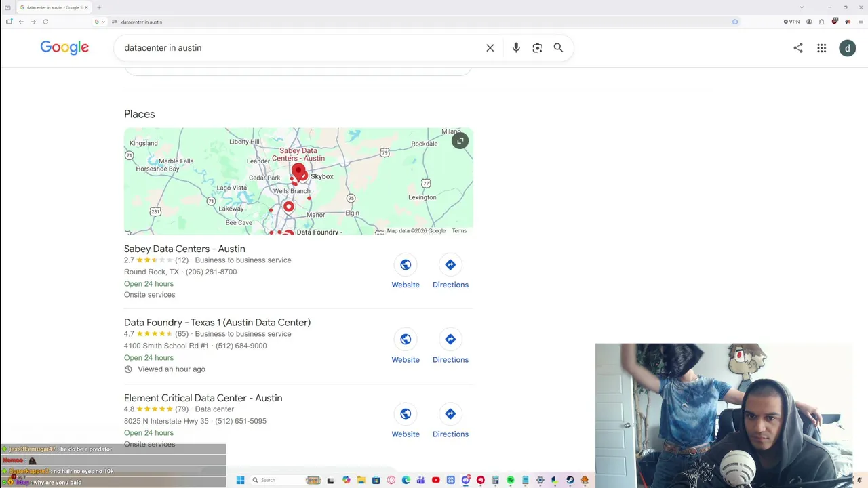Open the search engine selector dropdown
This screenshot has width=868, height=488.
pyautogui.click(x=100, y=22)
